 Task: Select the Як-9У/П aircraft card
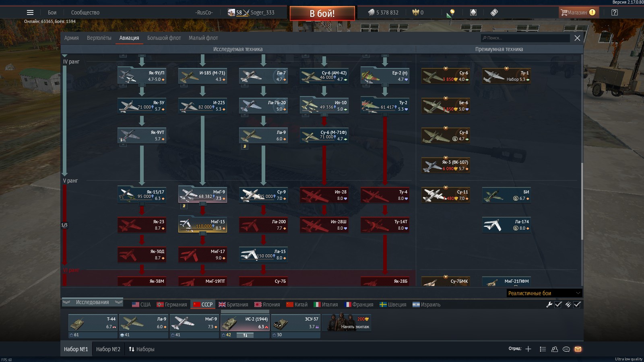pos(142,76)
